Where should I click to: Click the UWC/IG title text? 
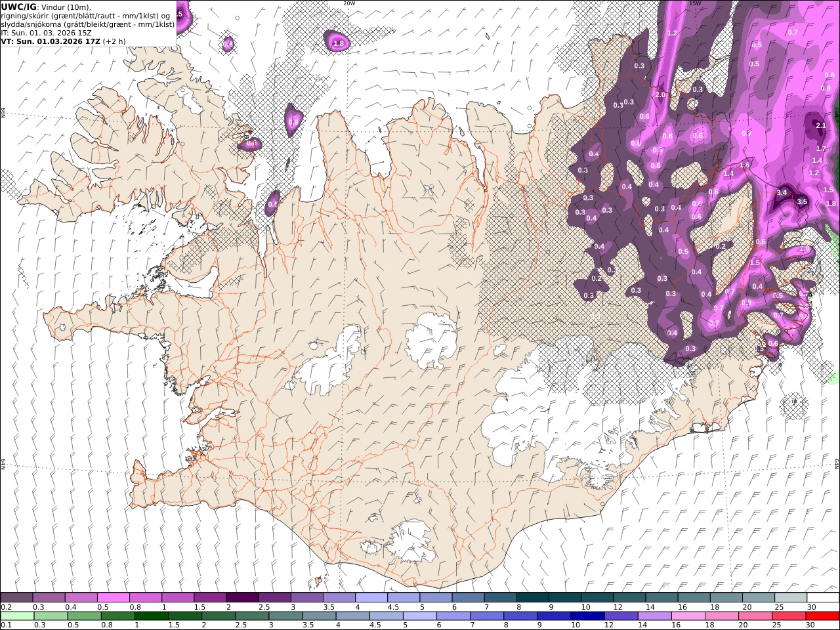pos(18,7)
